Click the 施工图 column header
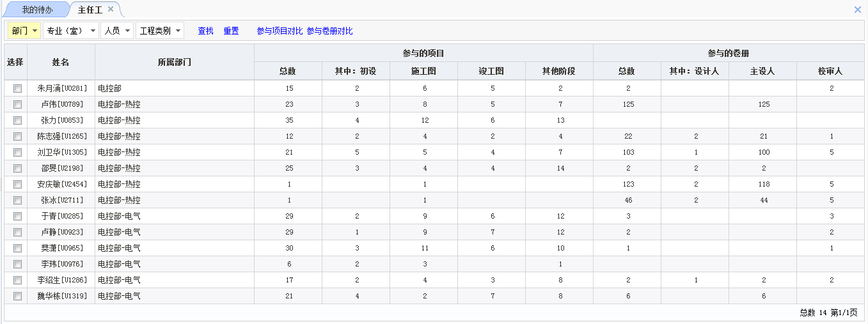The height and width of the screenshot is (324, 868). tap(423, 71)
